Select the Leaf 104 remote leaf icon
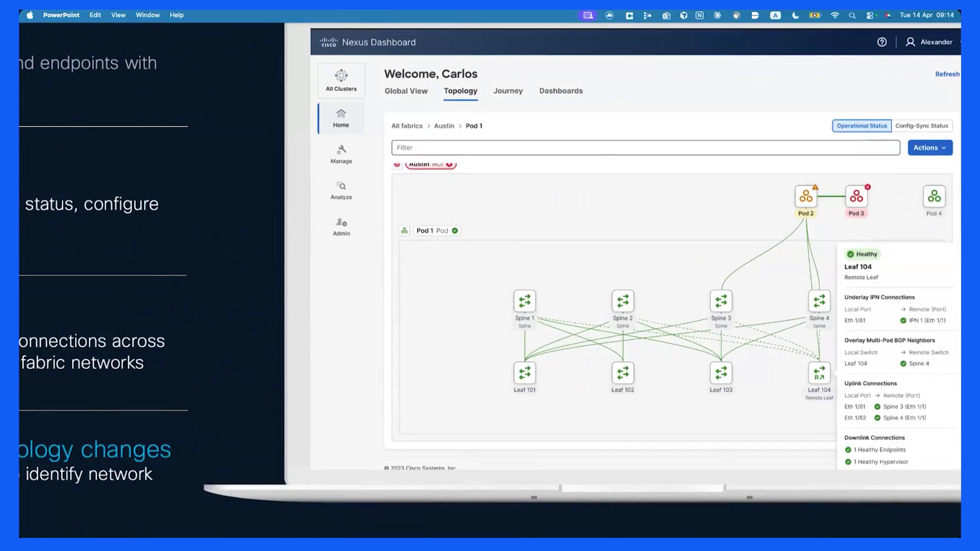Viewport: 980px width, 551px height. tap(819, 373)
